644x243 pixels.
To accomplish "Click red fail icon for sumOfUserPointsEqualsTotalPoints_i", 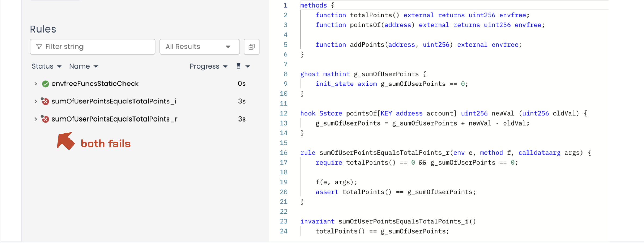I will coord(45,101).
